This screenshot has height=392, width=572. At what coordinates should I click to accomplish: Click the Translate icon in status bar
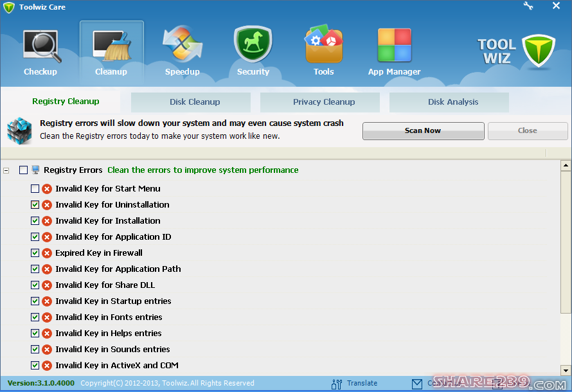coord(336,384)
